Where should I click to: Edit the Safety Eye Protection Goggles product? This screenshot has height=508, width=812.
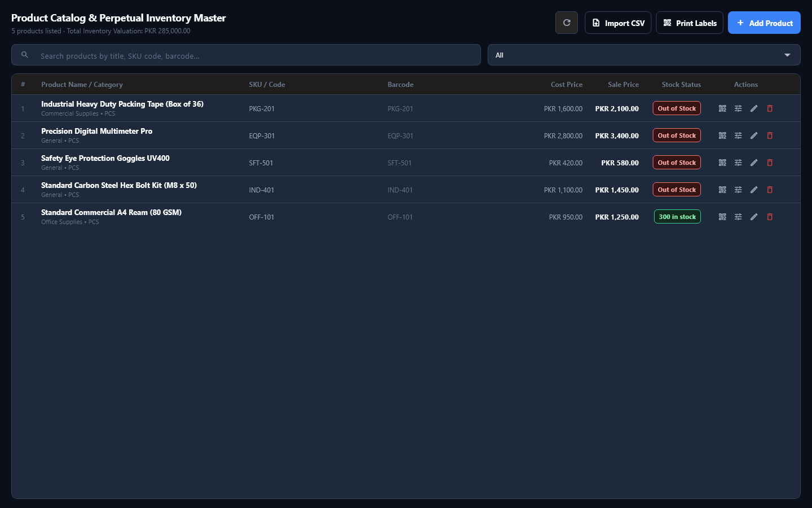click(754, 163)
